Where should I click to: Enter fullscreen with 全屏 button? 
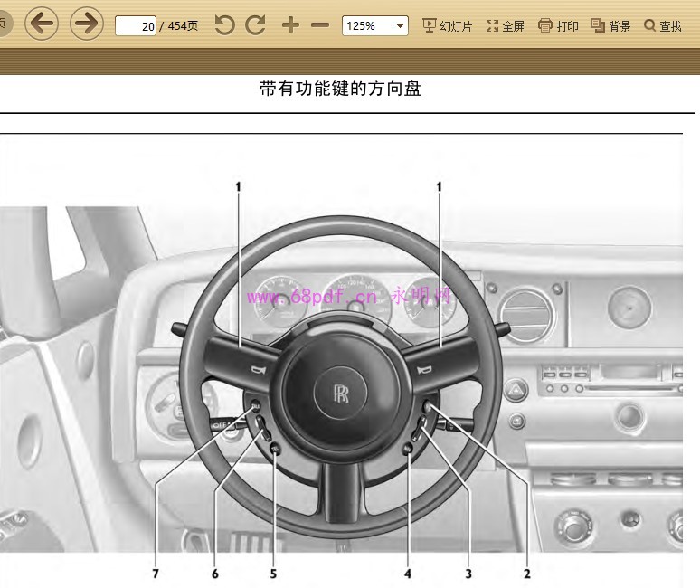[505, 26]
